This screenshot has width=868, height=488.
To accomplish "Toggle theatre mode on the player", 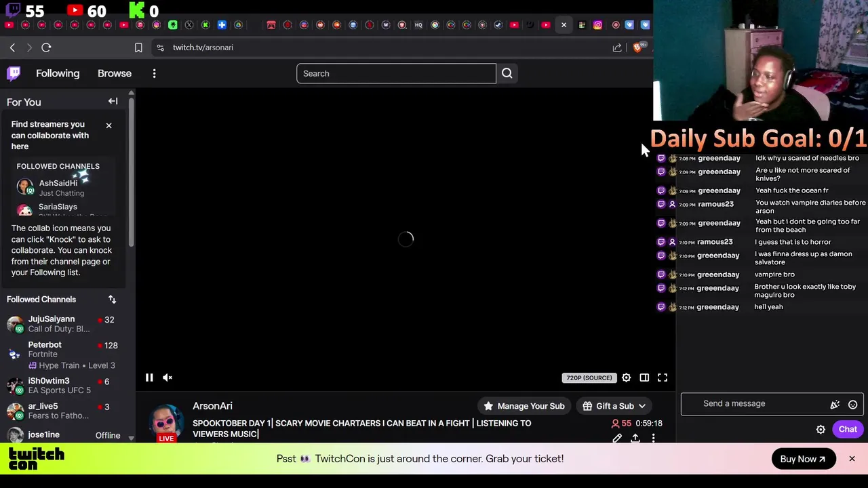I will tap(644, 378).
